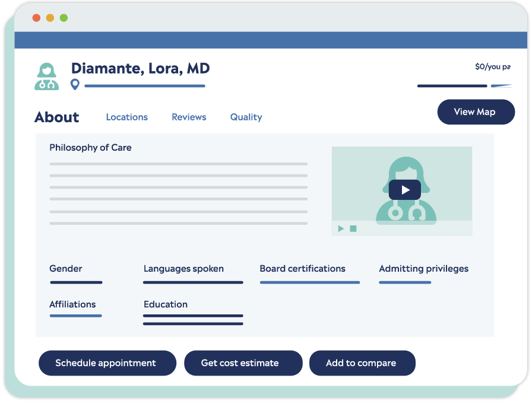Click Add to compare
This screenshot has height=401, width=532.
tap(362, 362)
